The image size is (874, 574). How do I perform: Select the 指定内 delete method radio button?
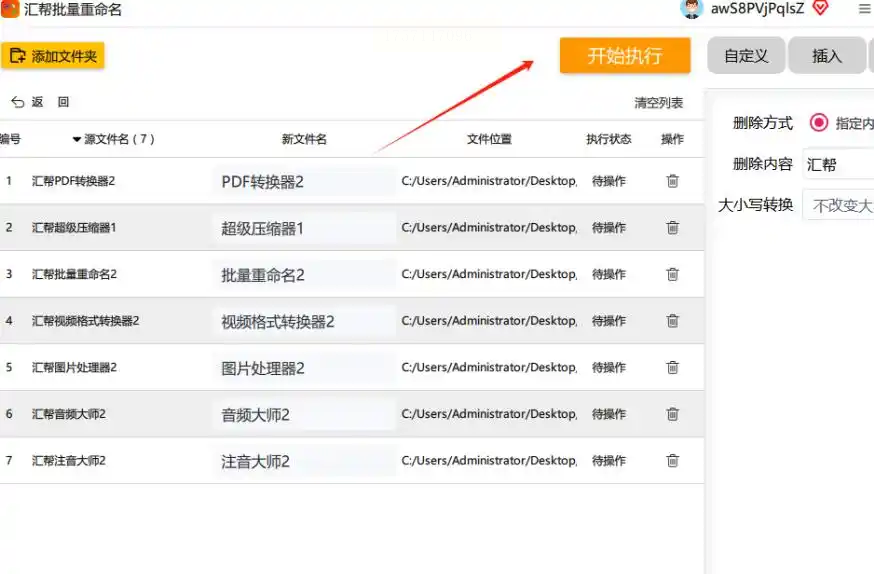(x=819, y=123)
